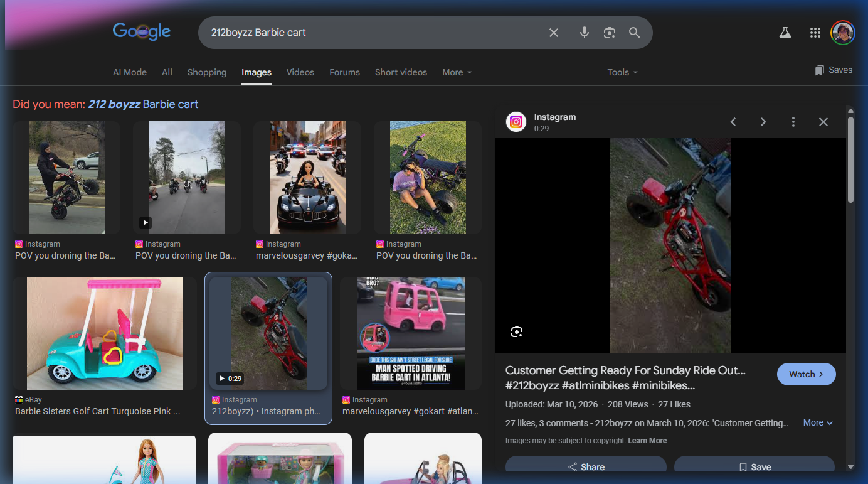Open three-dot options in preview panel
Screen dimensions: 868x484
793,122
